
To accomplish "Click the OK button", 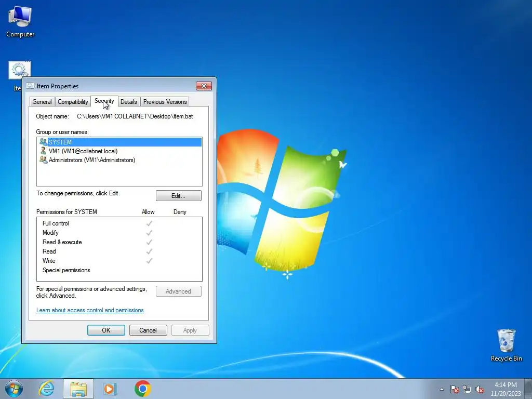I will [x=106, y=330].
